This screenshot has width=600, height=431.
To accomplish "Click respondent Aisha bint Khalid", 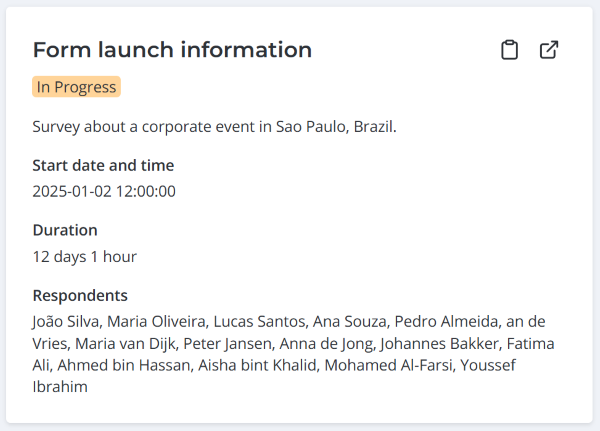I will pos(258,365).
